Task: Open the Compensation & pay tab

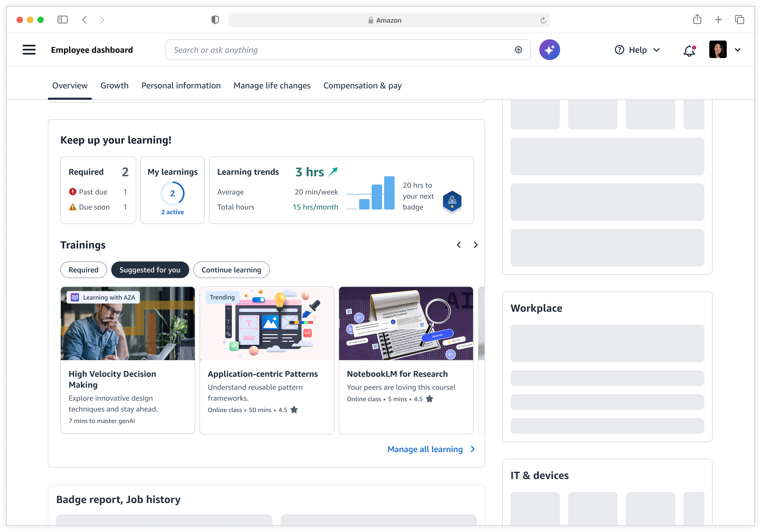Action: pos(362,85)
